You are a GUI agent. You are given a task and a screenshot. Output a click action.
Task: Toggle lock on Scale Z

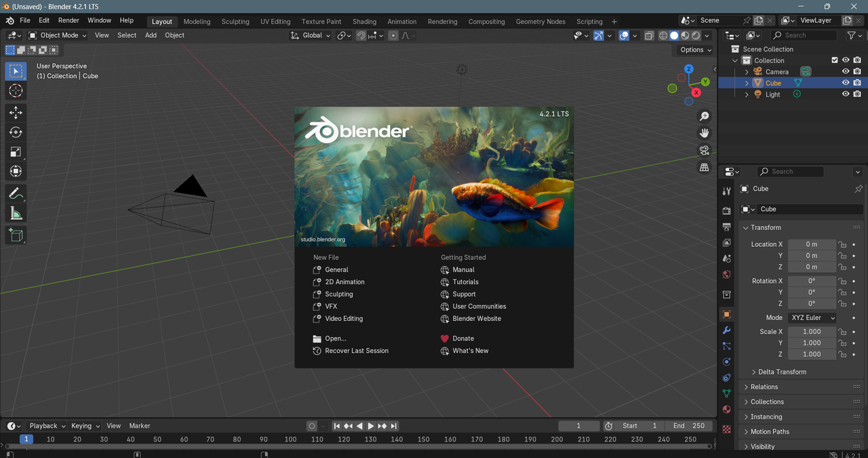842,354
